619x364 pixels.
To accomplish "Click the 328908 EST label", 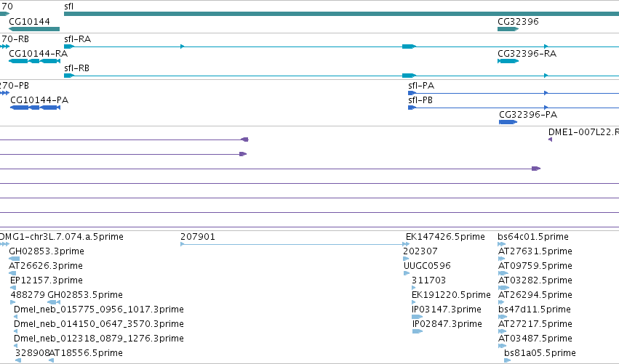I will tap(33, 353).
